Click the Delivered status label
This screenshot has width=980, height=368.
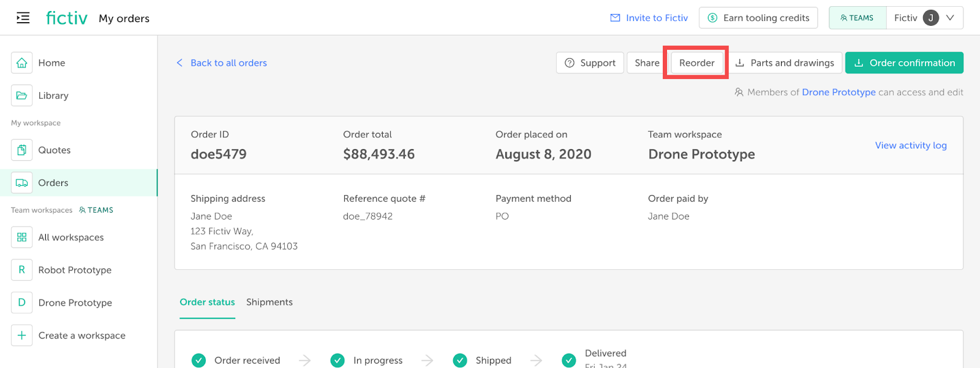coord(606,353)
